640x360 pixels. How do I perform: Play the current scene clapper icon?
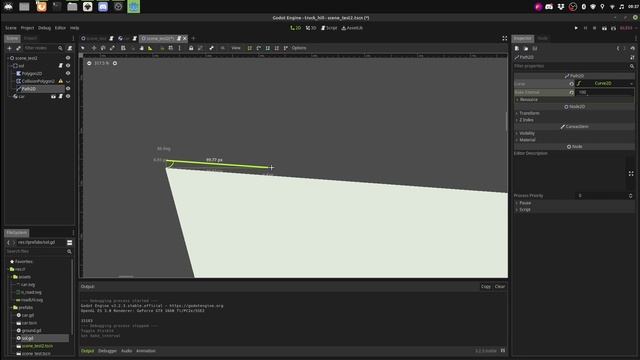(604, 28)
